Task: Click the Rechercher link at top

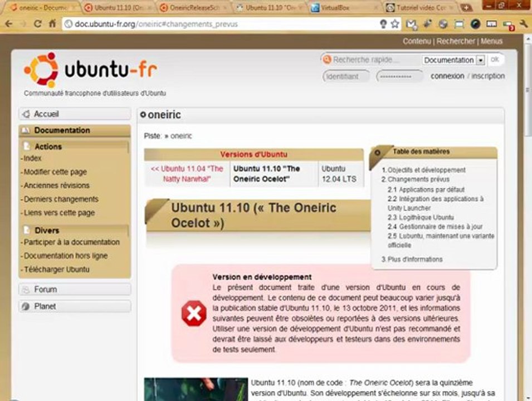Action: 456,41
